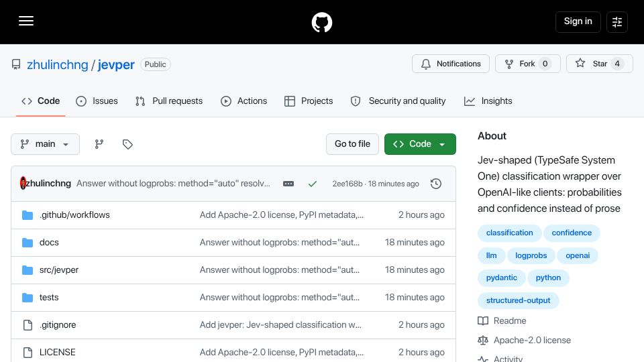
Task: Open the Security and quality tab
Action: tap(398, 101)
